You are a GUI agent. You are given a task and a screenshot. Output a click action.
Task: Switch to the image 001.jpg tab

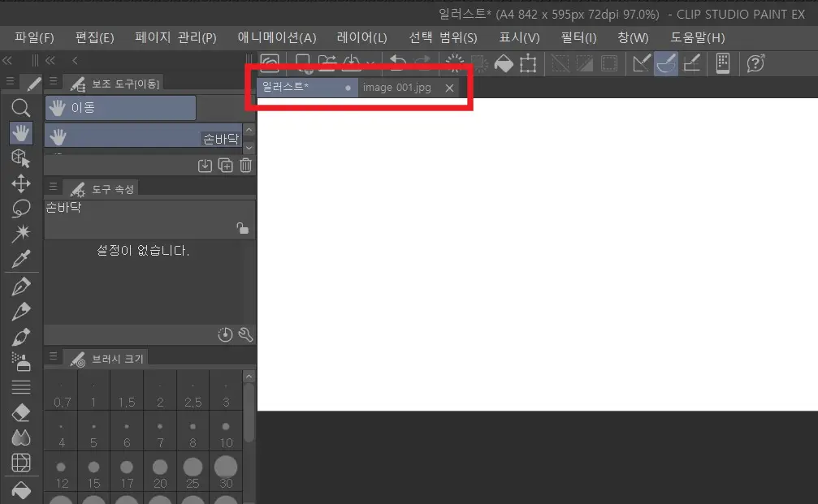click(x=397, y=88)
